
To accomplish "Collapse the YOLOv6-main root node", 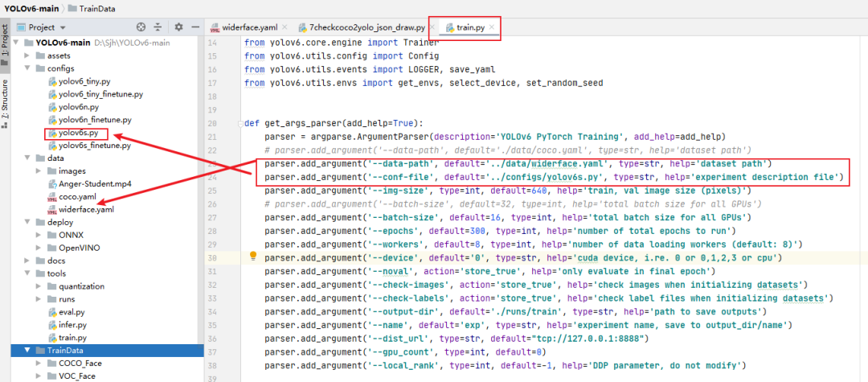I will point(16,43).
